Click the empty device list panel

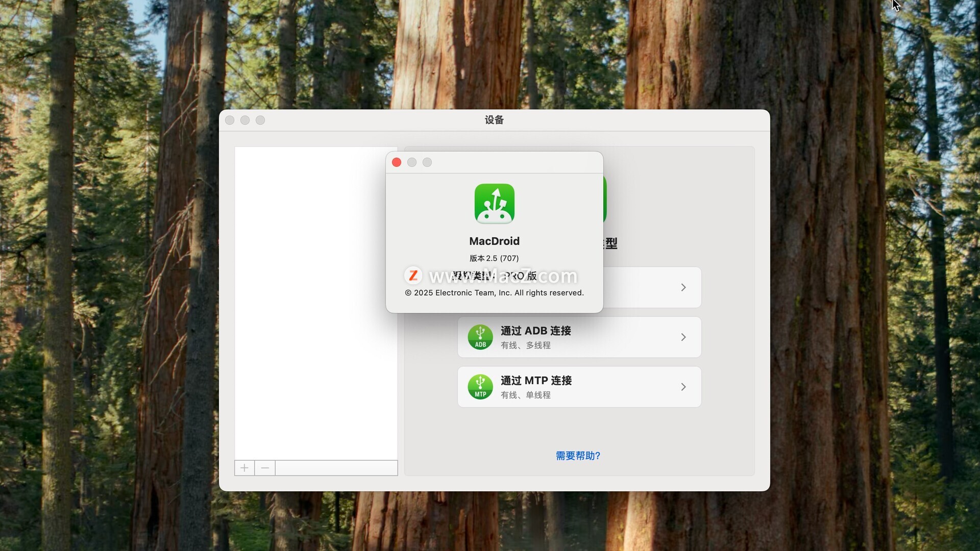coord(316,304)
